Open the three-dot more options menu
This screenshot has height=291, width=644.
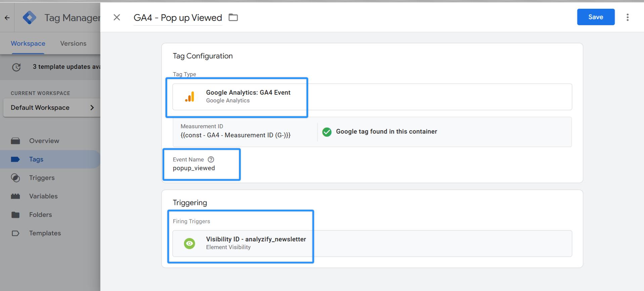[x=627, y=17]
